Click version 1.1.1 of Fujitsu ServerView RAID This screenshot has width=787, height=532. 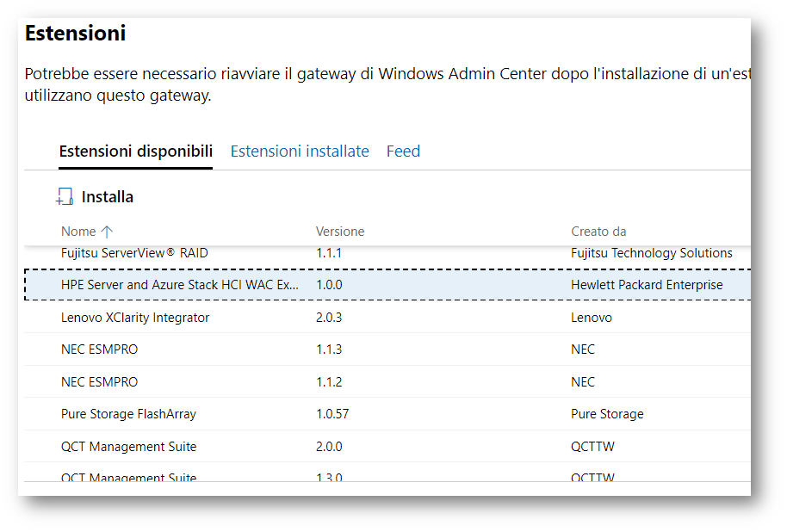[329, 253]
